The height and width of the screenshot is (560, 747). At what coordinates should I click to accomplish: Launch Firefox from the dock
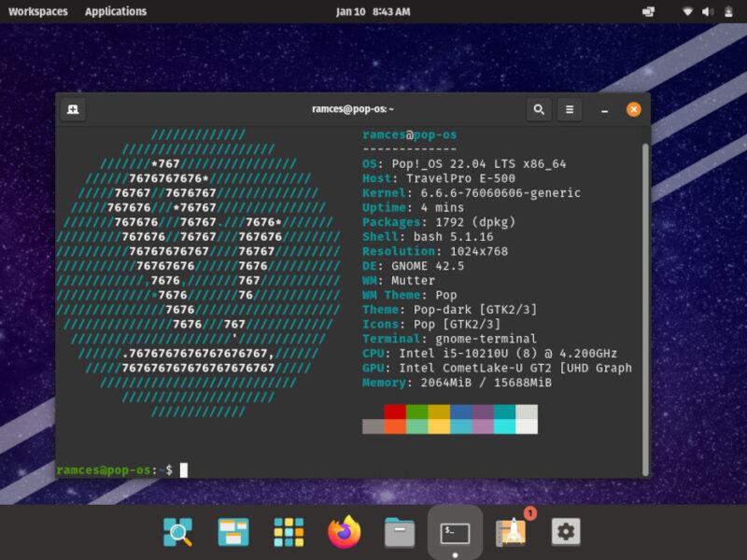click(345, 531)
